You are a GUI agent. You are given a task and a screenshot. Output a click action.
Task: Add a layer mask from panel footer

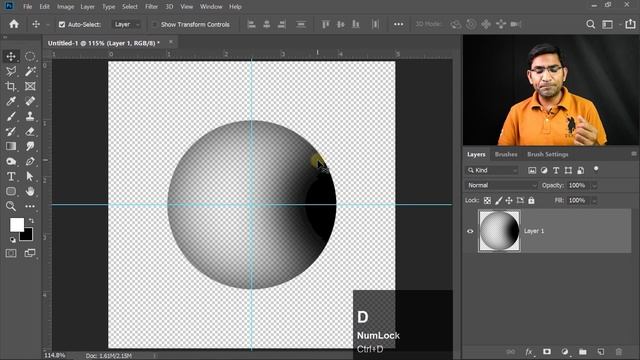tap(547, 351)
